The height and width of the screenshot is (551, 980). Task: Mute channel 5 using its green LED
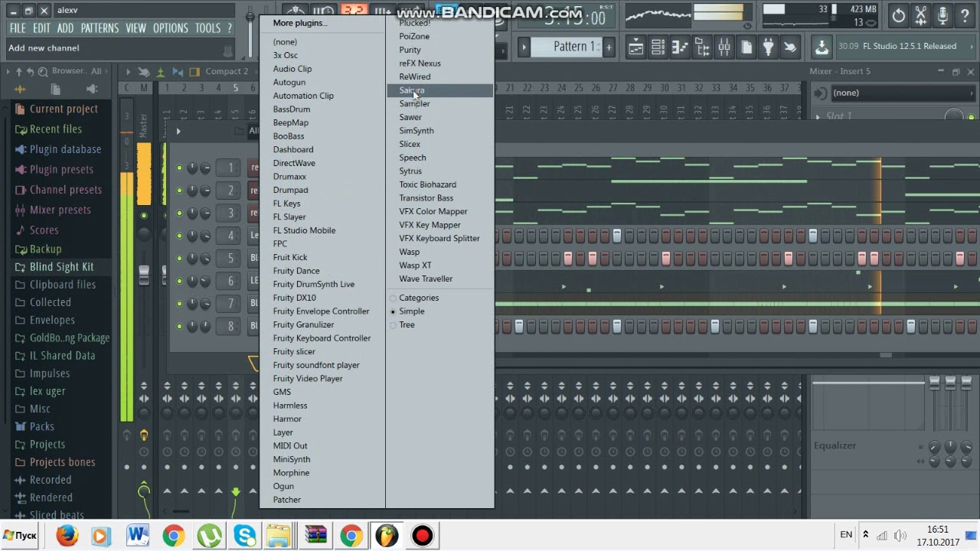(x=179, y=258)
